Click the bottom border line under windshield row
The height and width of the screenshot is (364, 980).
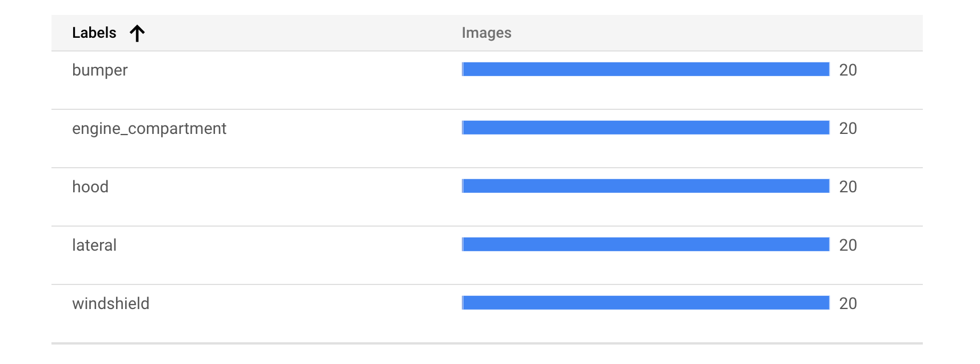coord(487,343)
